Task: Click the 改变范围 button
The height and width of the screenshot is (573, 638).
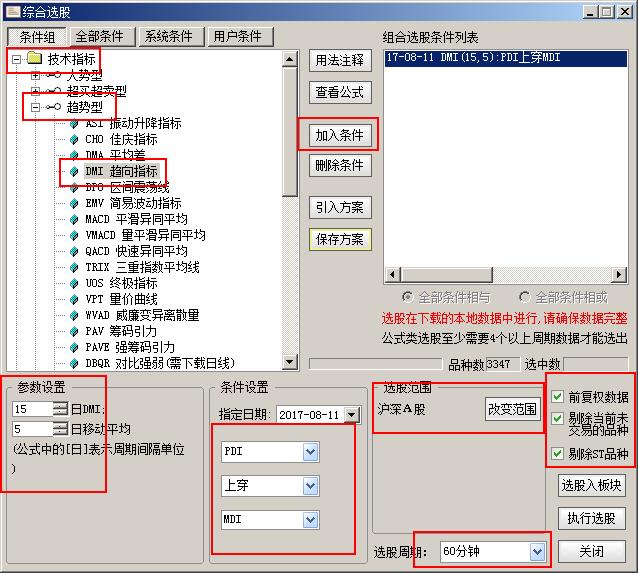Action: pyautogui.click(x=513, y=409)
